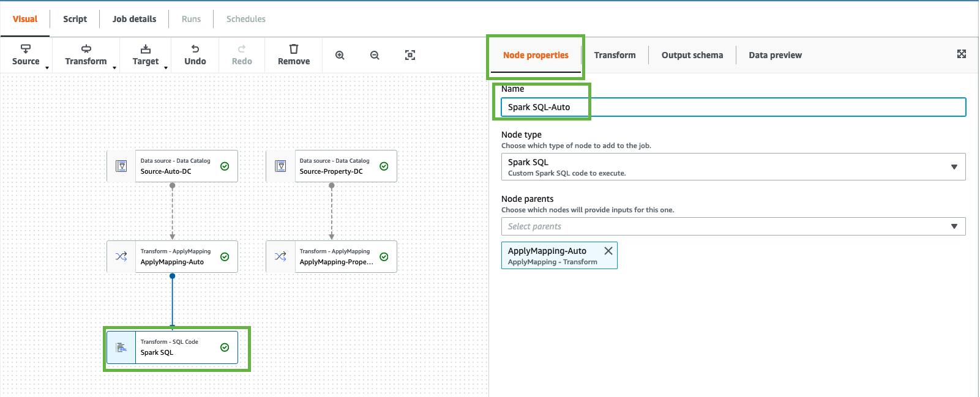
Task: Open the Transform dropdown in toolbar
Action: (86, 54)
